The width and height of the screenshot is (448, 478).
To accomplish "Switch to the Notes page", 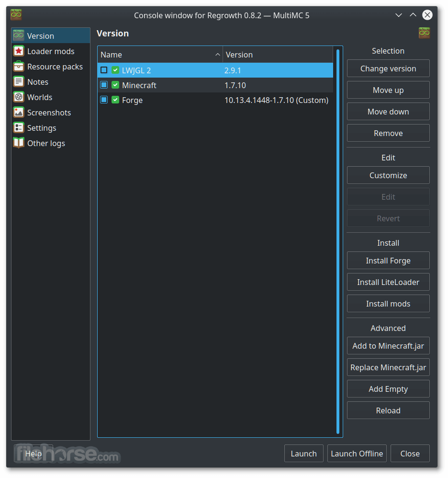I will coord(51,82).
